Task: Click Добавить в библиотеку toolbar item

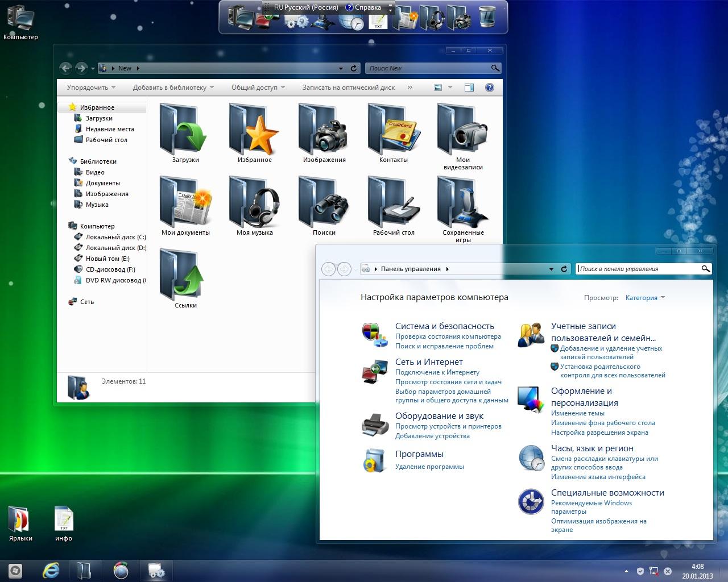Action: click(173, 88)
